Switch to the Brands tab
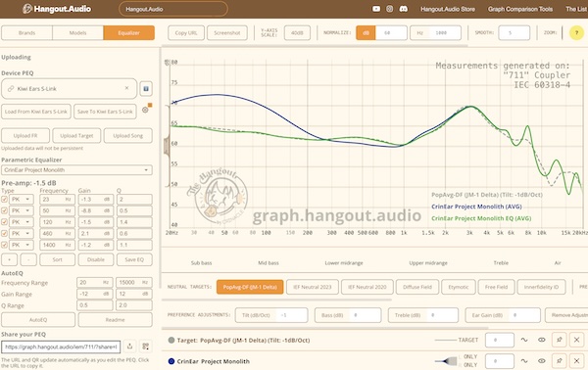 (27, 33)
